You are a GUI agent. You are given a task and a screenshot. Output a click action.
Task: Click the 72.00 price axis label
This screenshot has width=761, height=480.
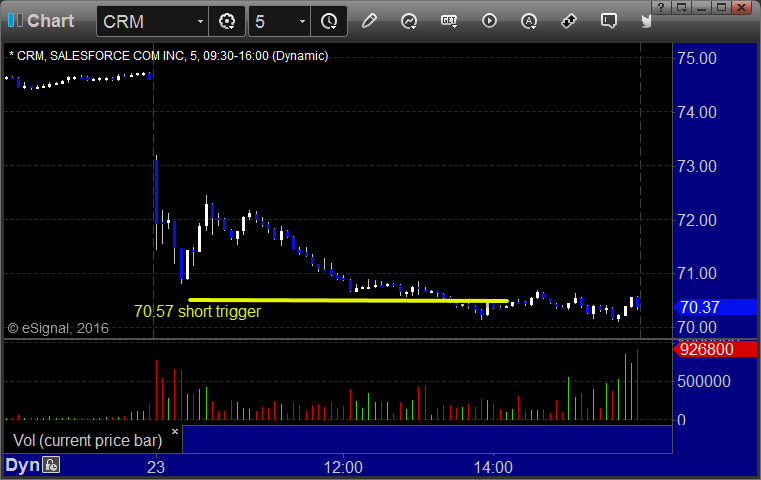point(697,220)
